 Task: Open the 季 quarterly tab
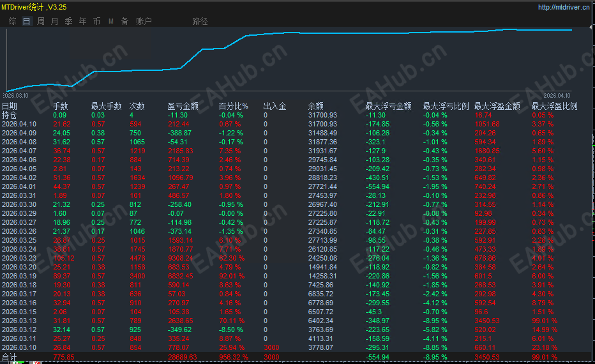(x=69, y=21)
